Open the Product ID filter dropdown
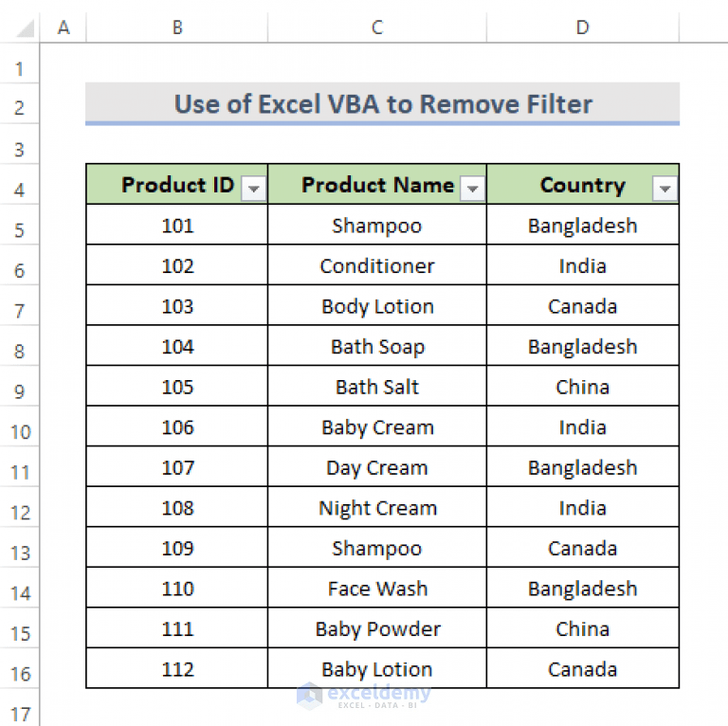This screenshot has height=726, width=728. (x=253, y=188)
